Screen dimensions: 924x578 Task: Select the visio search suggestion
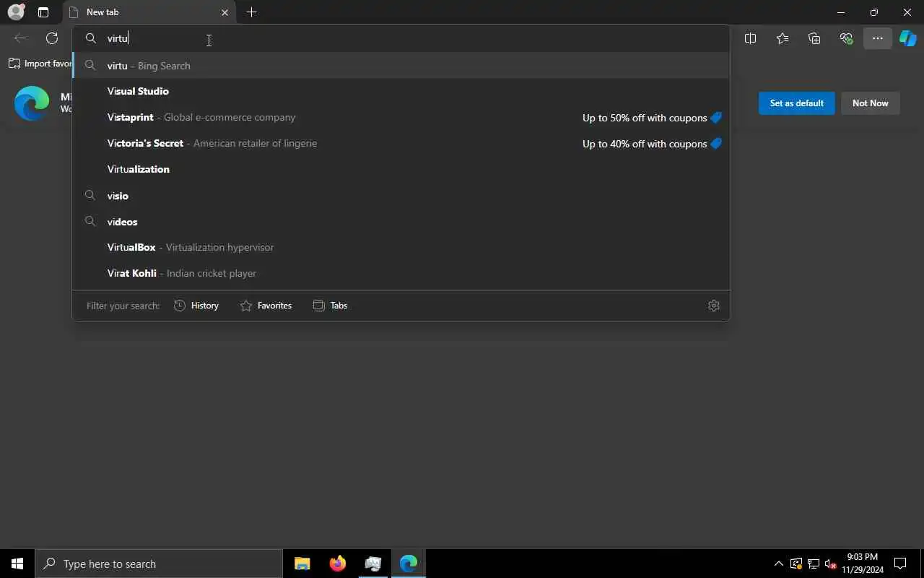401,196
